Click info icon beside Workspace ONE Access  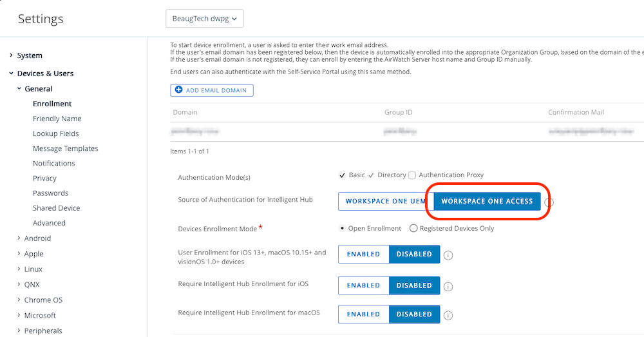pos(549,202)
